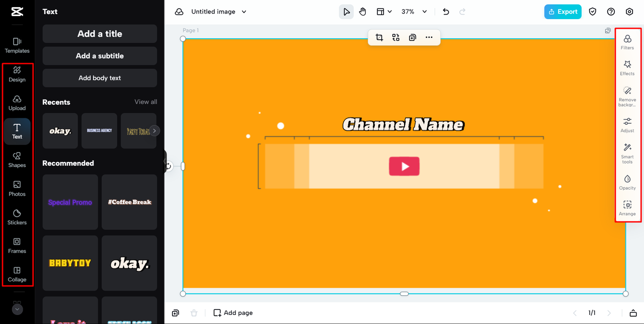Click Add page button
Screen dimensions: 644x324
pyautogui.click(x=233, y=313)
